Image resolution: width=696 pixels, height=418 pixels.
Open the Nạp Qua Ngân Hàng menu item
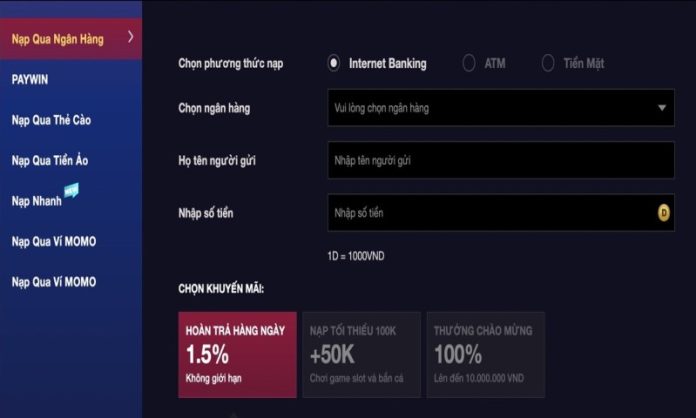tap(58, 39)
